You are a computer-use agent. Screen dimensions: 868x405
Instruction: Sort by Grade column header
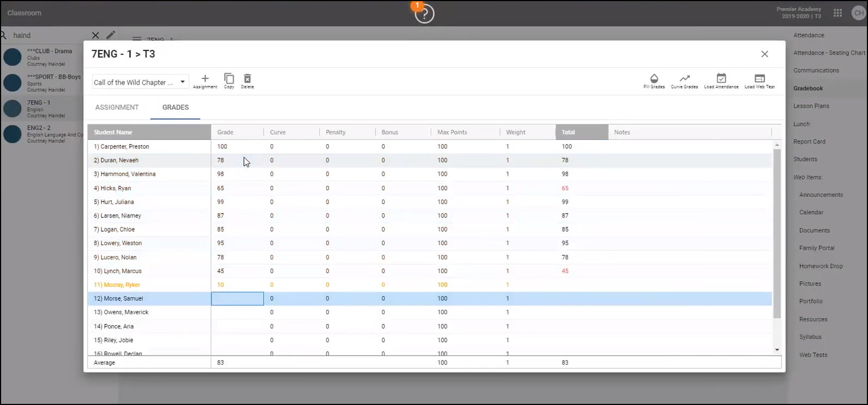click(x=237, y=132)
